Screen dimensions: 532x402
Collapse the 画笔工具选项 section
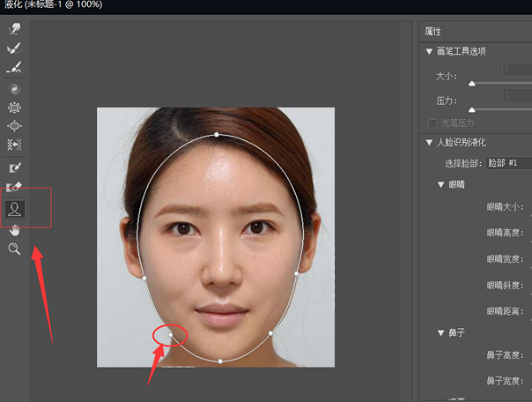point(429,51)
